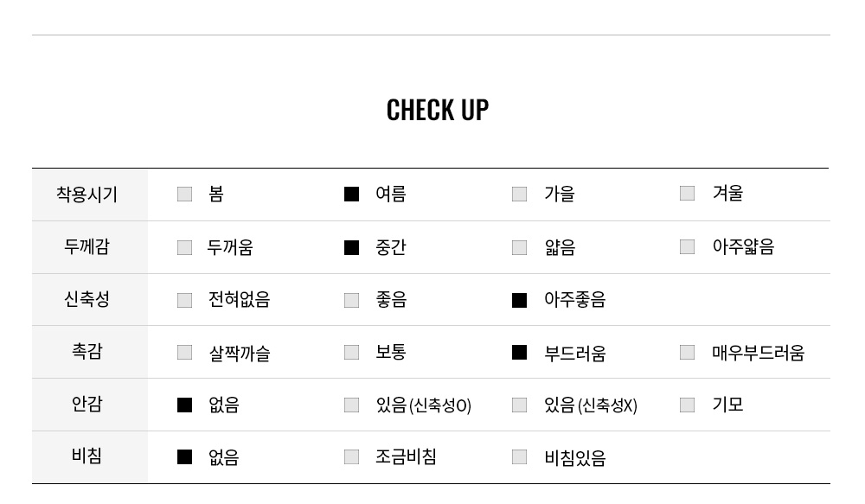Select the 전혀없음 stretch checkbox

184,301
